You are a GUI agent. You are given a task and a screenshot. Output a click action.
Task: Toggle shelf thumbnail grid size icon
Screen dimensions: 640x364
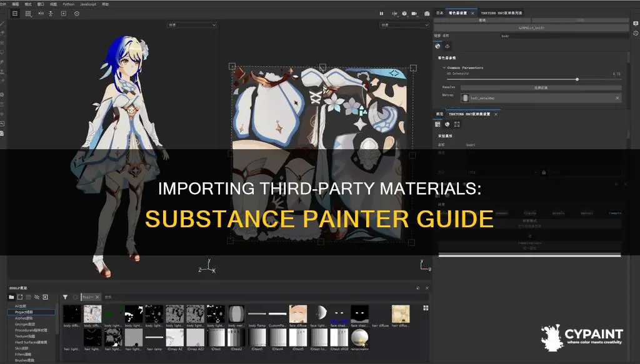[x=426, y=308]
